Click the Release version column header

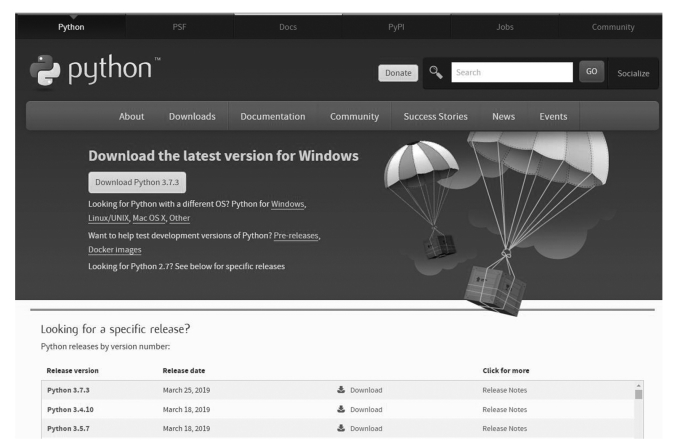(72, 370)
